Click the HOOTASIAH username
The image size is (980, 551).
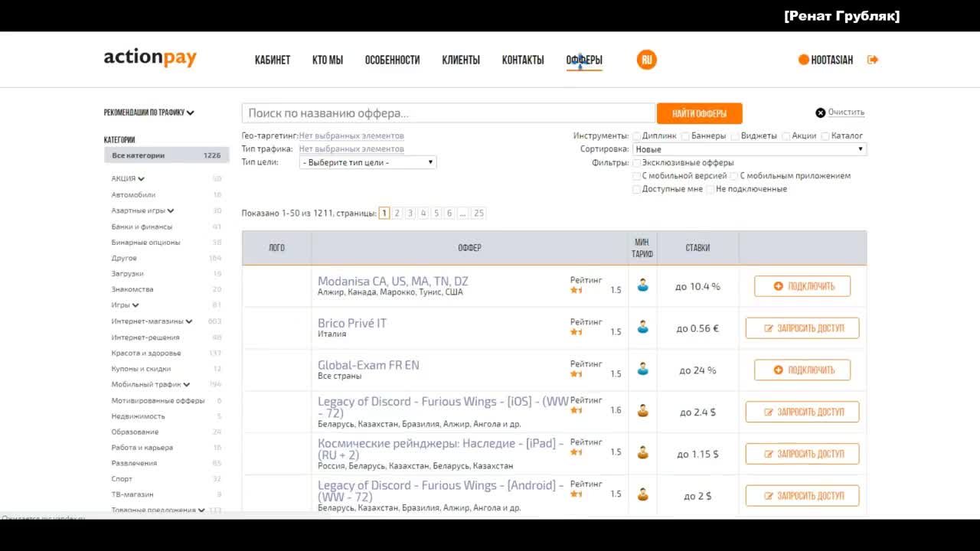(x=832, y=60)
